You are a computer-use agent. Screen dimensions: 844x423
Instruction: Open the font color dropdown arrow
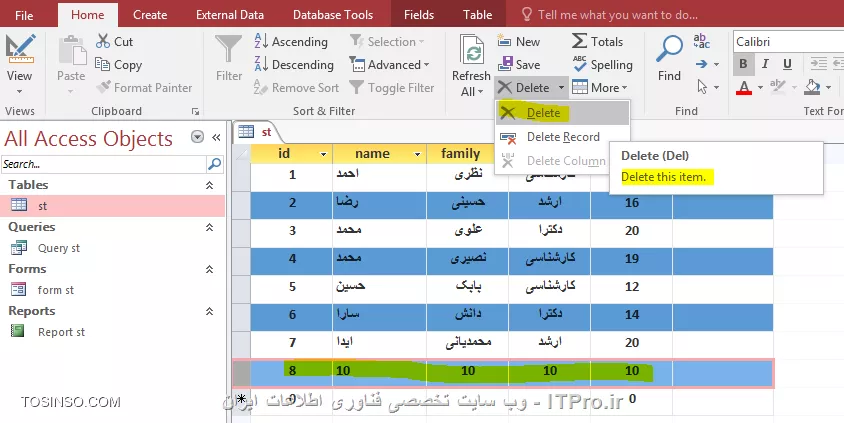pos(760,87)
